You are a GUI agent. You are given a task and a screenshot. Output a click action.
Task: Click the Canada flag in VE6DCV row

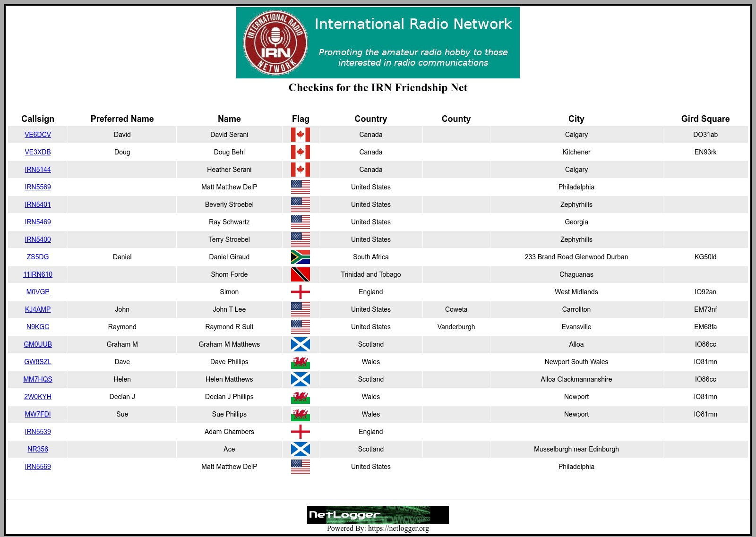300,135
